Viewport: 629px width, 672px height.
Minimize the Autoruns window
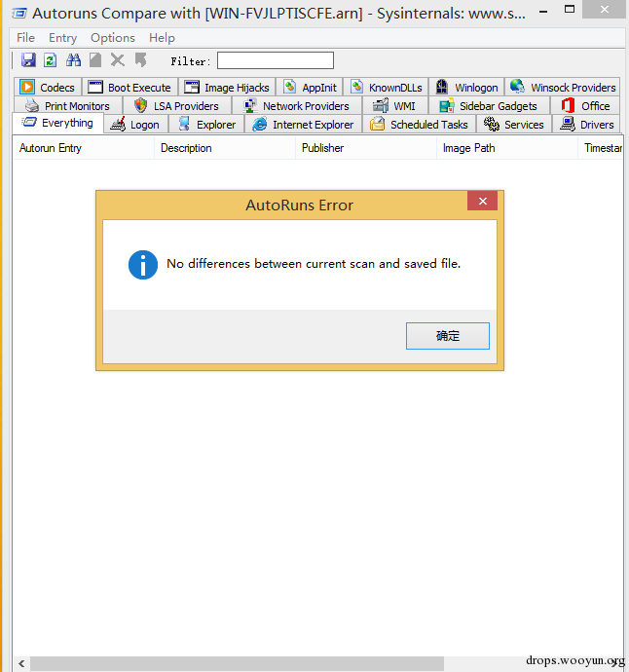coord(543,12)
